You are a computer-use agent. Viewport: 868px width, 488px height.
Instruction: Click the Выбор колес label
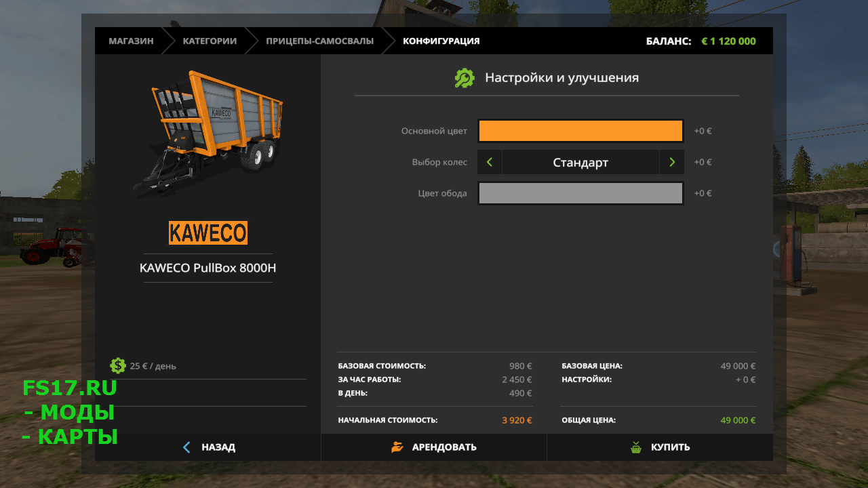(439, 162)
